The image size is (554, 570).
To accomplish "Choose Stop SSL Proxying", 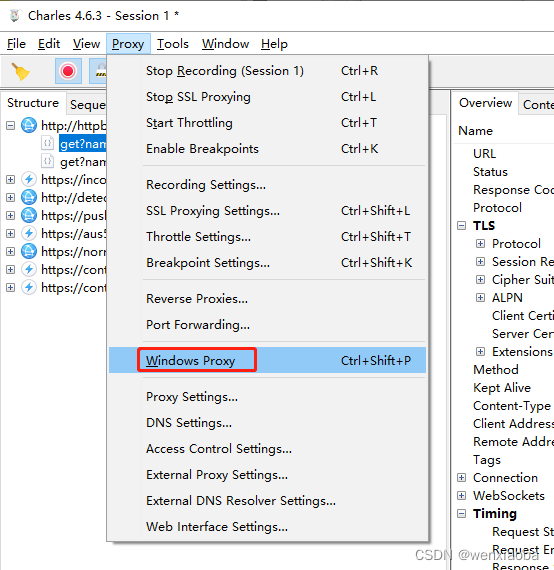I will coord(267,97).
